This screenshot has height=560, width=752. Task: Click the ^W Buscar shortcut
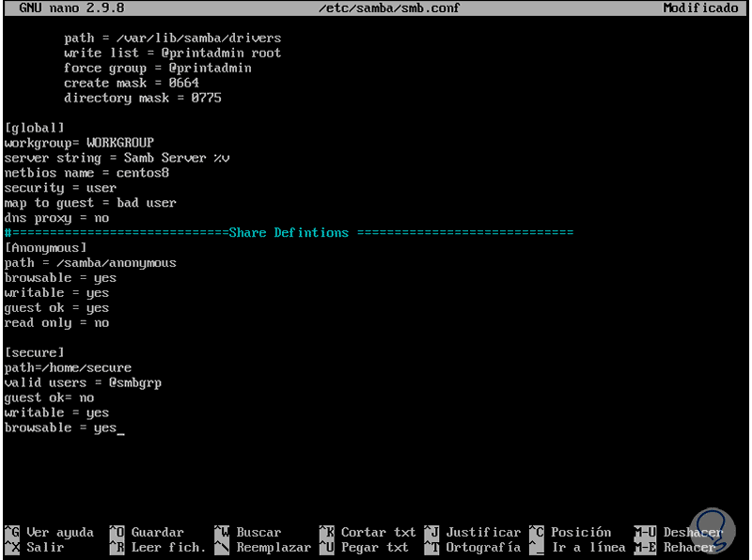pos(247,532)
